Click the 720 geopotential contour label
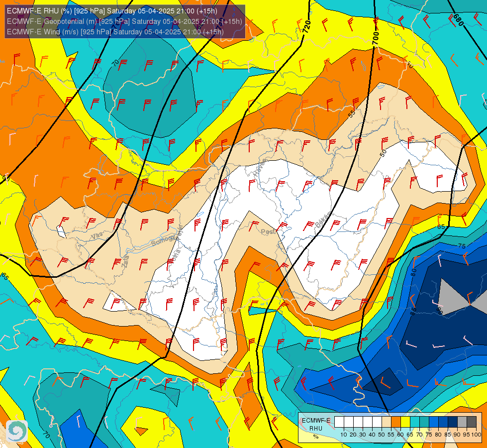The image size is (487, 448). [307, 27]
